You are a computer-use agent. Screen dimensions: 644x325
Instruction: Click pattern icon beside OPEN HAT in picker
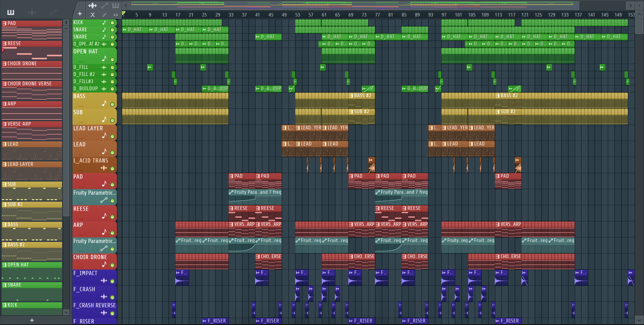point(4,265)
